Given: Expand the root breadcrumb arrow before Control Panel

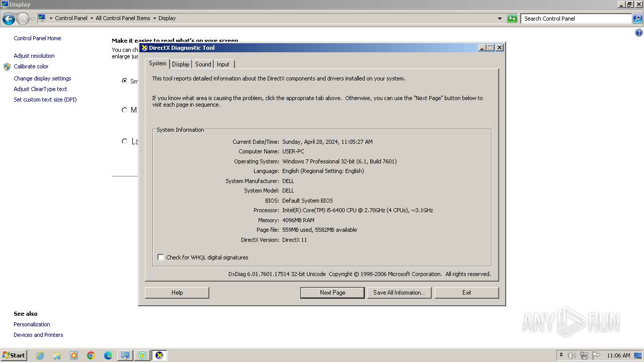Looking at the screenshot, I should tap(51, 18).
